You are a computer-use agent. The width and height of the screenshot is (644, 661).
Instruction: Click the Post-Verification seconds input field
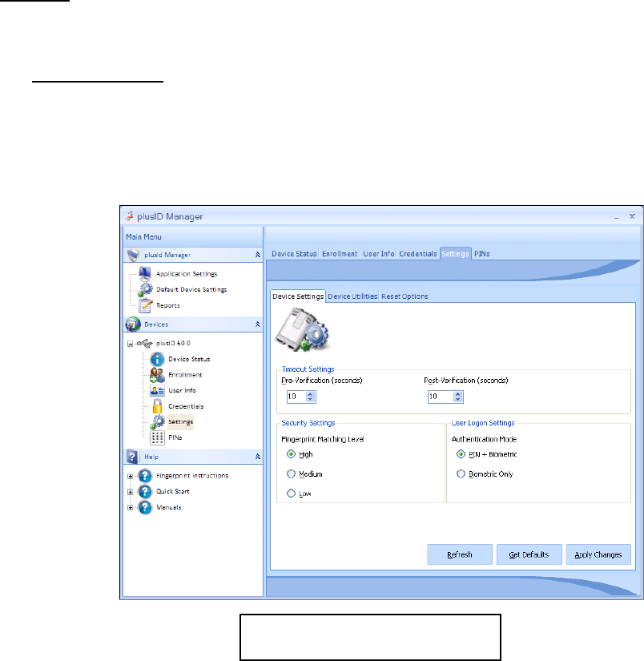(x=441, y=397)
